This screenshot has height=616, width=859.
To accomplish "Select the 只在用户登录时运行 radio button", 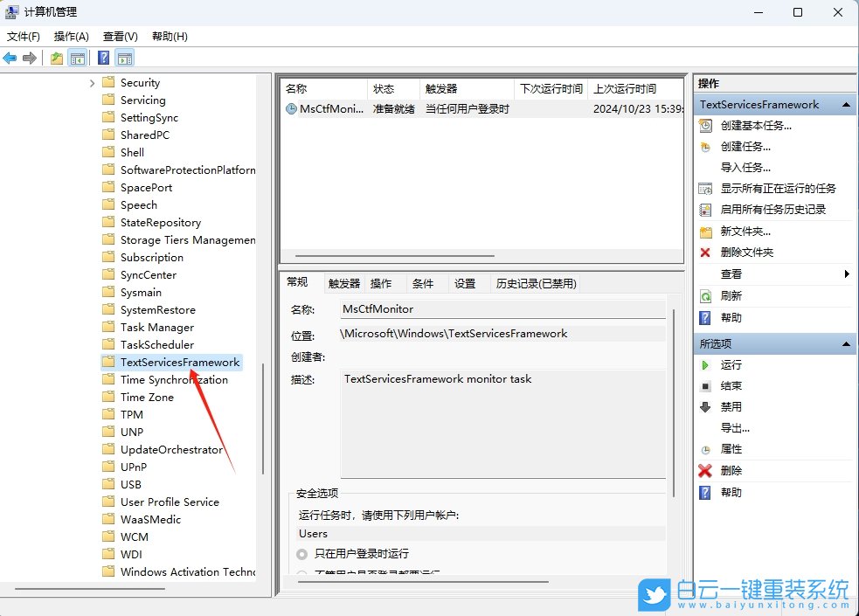I will [x=301, y=553].
